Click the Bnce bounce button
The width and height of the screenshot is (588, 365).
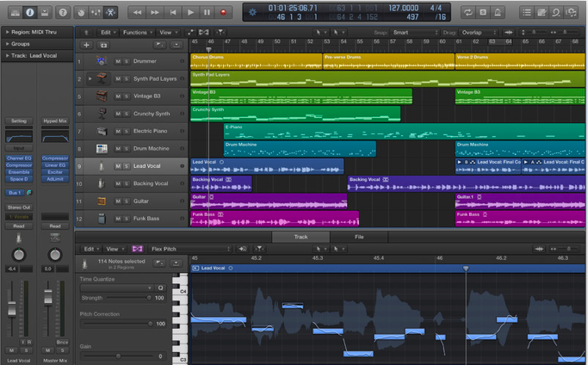[62, 342]
